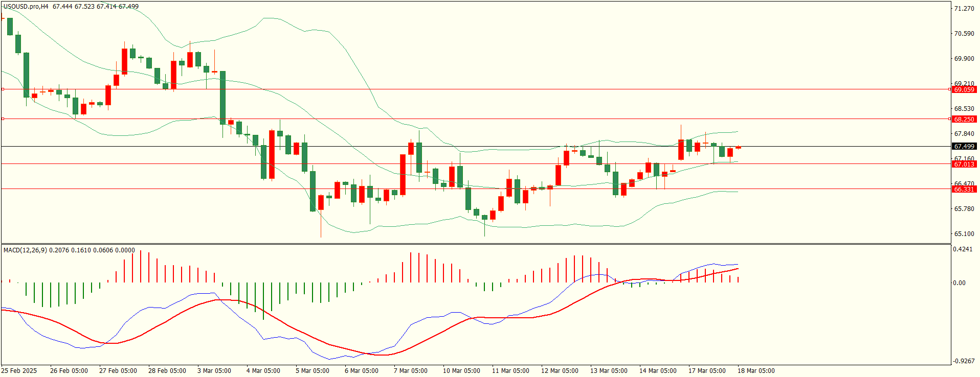Select the 18 Mar 05:00 date label
The width and height of the screenshot is (980, 377).
[756, 371]
